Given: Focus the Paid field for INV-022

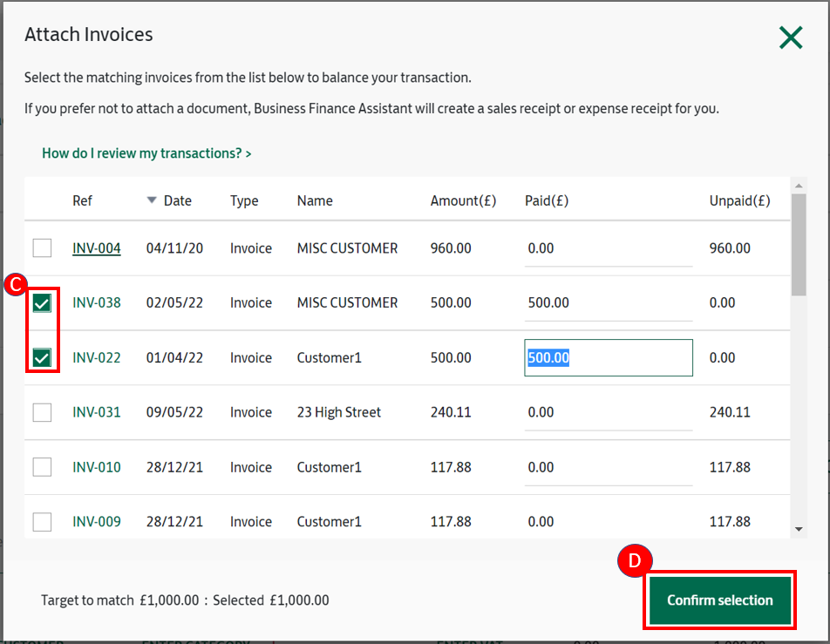Looking at the screenshot, I should (x=609, y=357).
